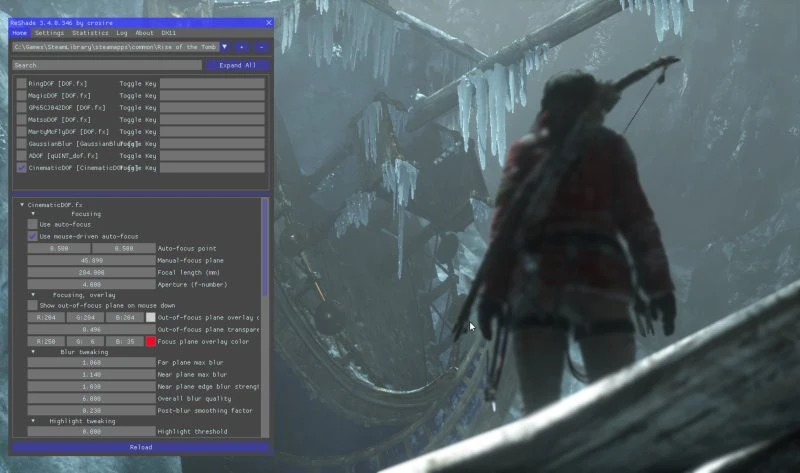800x473 pixels.
Task: Click the MatsoDOF [DOF.fx] effect name
Action: coord(60,119)
